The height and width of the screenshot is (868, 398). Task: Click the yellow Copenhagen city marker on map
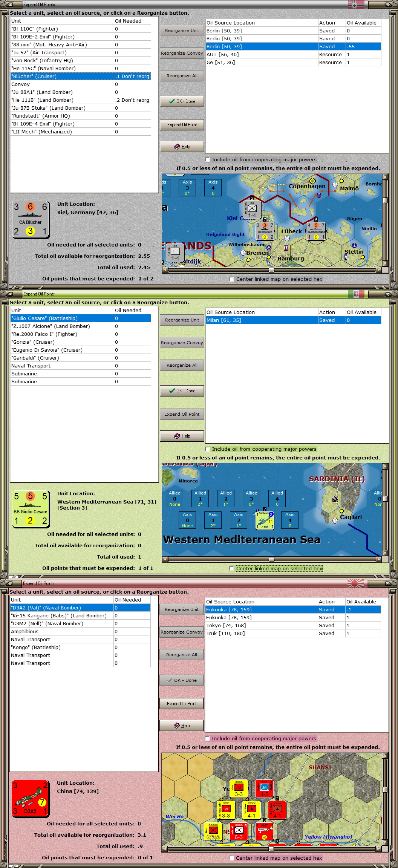point(312,181)
